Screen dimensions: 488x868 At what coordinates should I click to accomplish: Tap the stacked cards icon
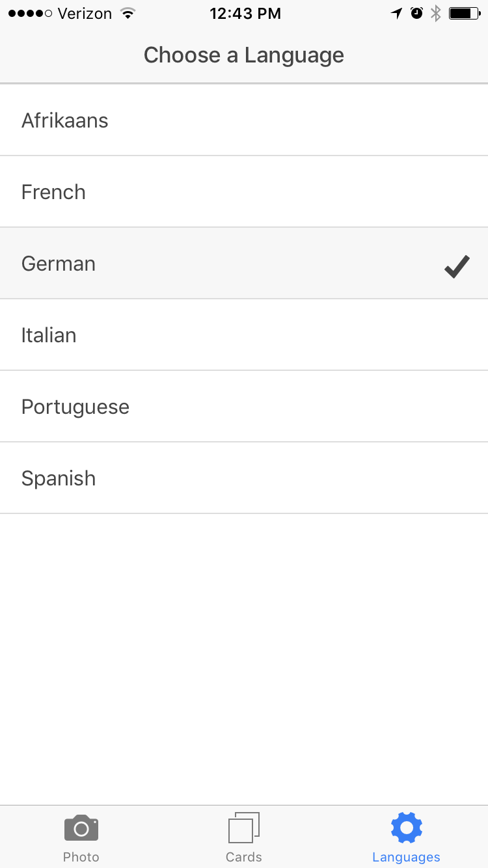244,828
